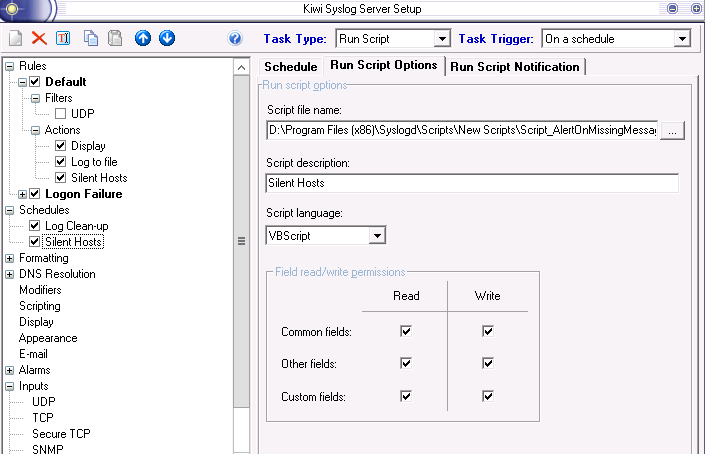This screenshot has height=454, width=705.
Task: Browse for script file with ... button
Action: (x=672, y=130)
